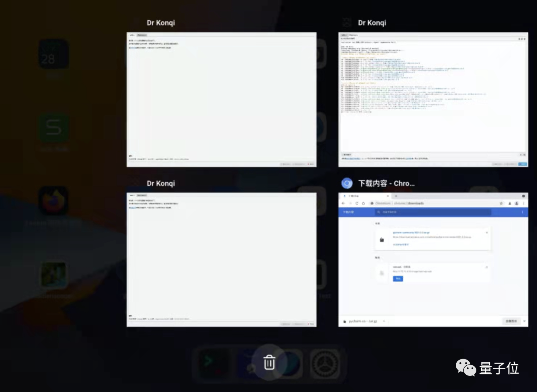The height and width of the screenshot is (392, 537).
Task: Click the show-all button on the download shelf
Action: (511, 321)
